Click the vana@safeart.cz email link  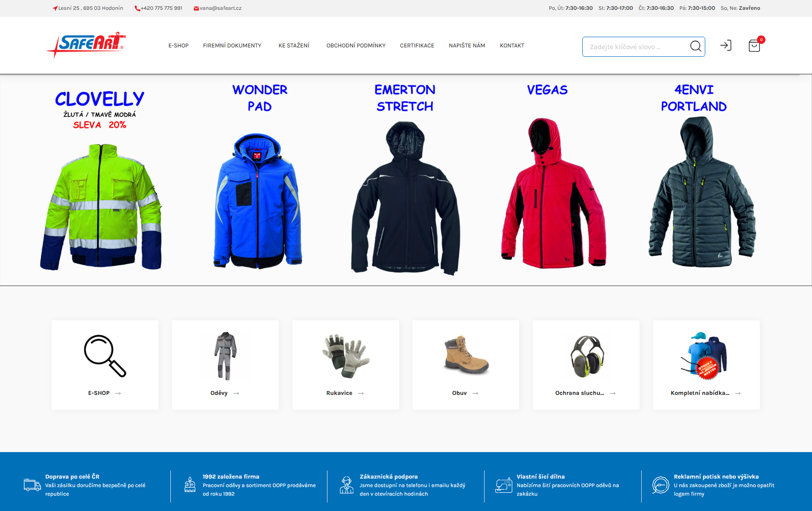pyautogui.click(x=221, y=8)
